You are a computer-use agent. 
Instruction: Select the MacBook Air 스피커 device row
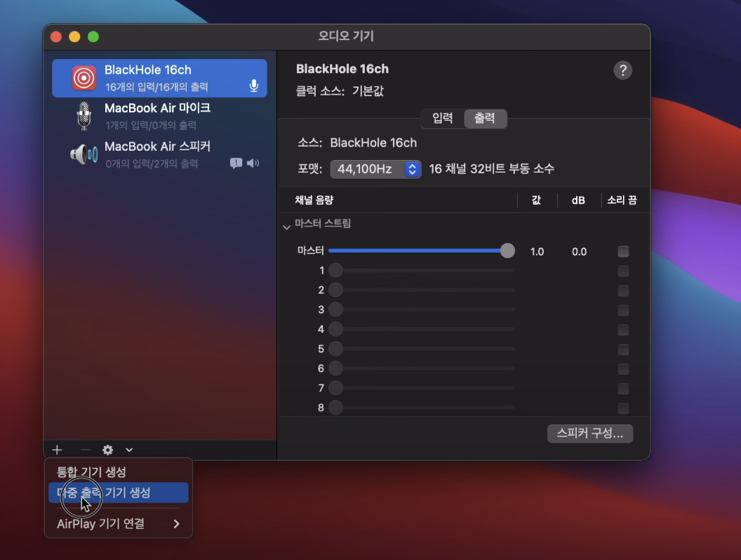[159, 154]
